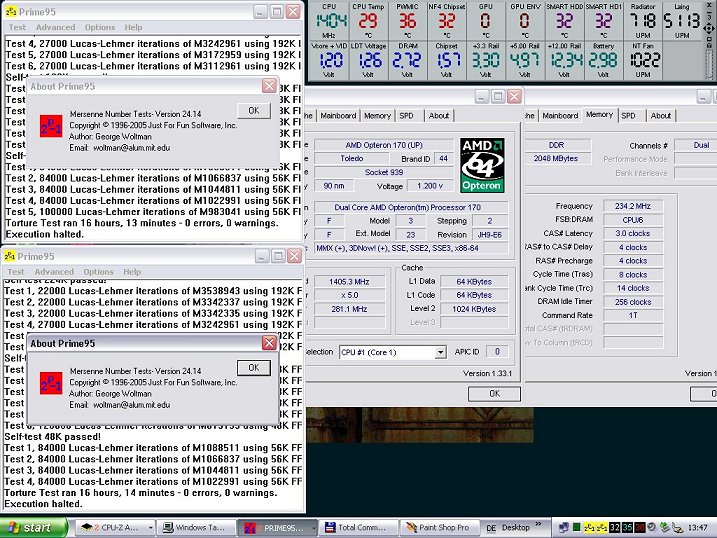Click the Socket 939 package field

click(x=384, y=172)
